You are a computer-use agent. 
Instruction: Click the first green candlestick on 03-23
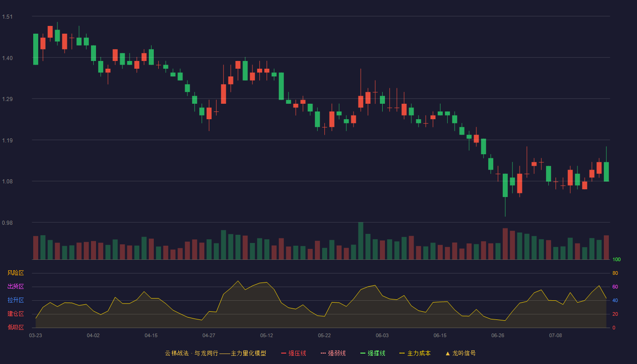click(35, 49)
